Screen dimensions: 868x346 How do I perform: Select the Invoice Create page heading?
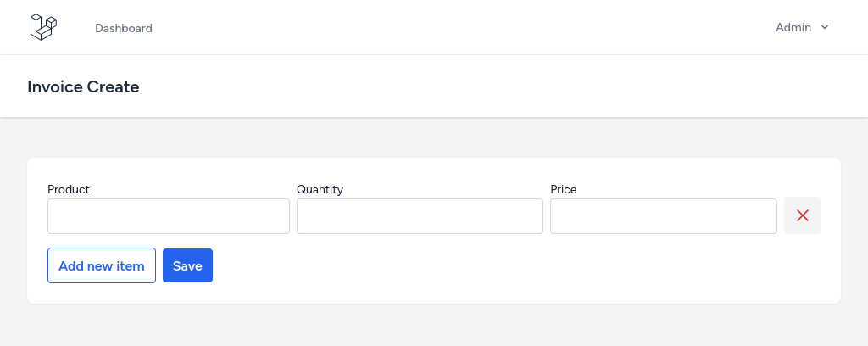pos(83,86)
